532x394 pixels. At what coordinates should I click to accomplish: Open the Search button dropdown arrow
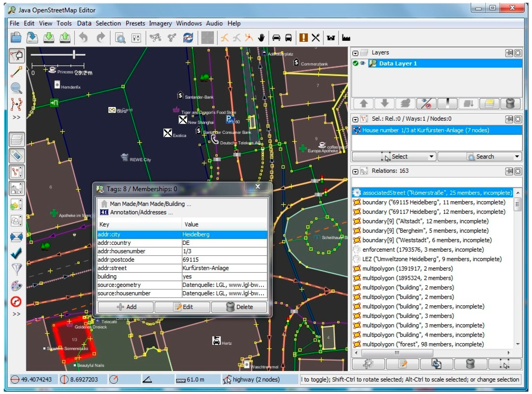coord(517,157)
